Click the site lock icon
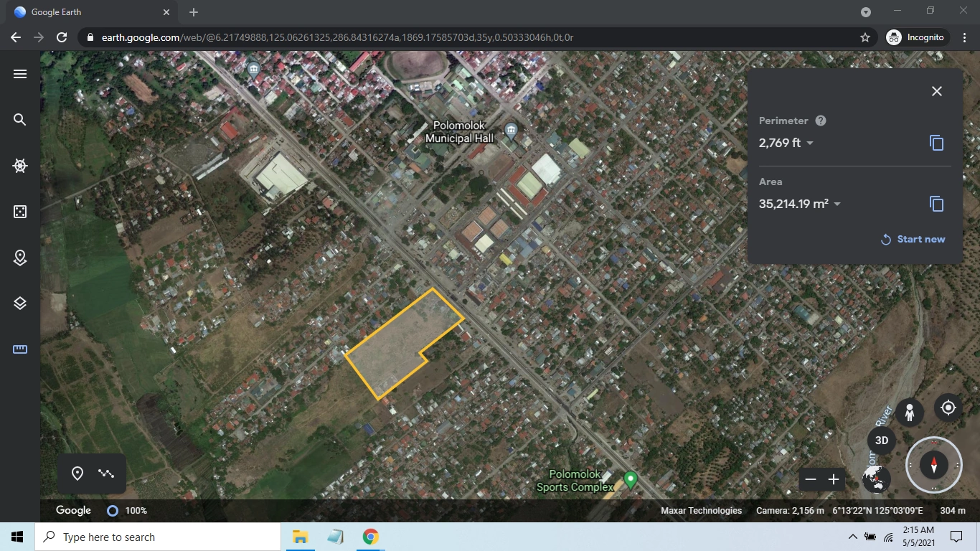This screenshot has height=551, width=980. (90, 37)
